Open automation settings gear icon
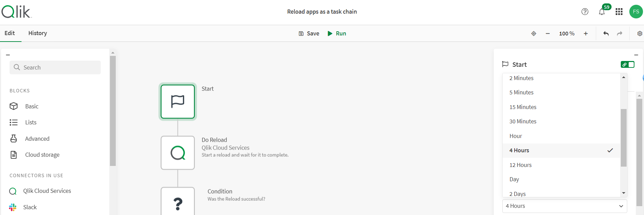 640,33
